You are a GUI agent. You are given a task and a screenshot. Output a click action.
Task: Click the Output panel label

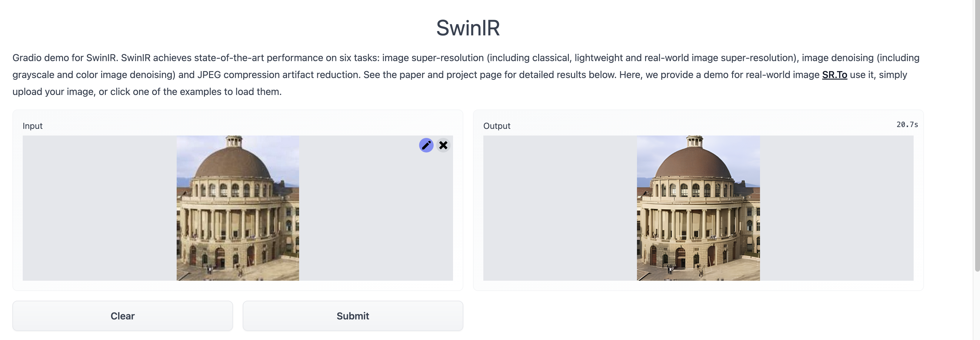(496, 126)
